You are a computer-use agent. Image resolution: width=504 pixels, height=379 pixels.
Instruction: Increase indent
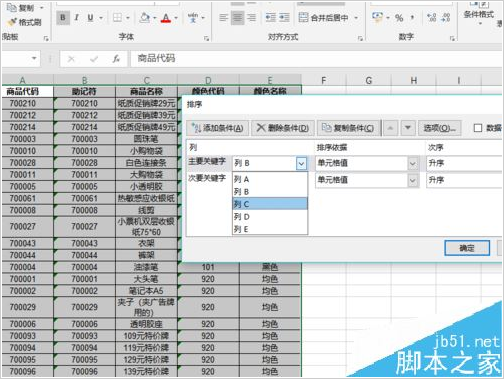[x=284, y=17]
